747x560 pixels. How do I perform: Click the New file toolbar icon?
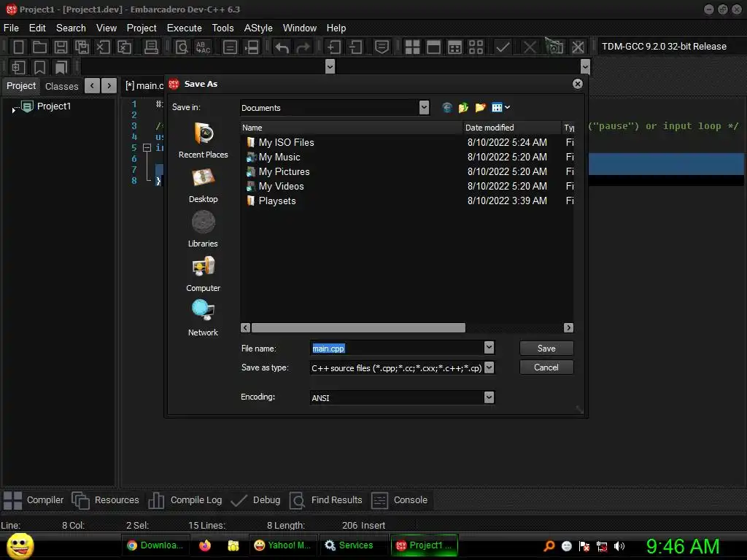(x=18, y=47)
